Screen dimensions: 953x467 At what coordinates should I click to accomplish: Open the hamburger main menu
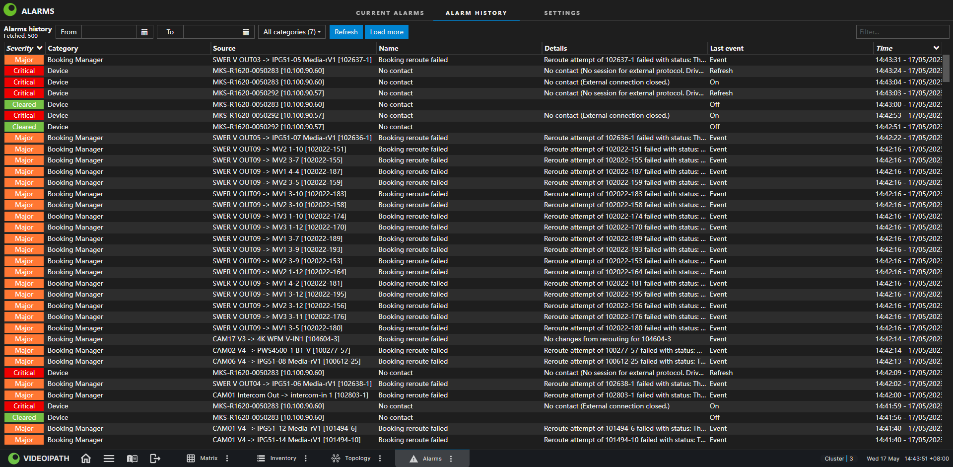point(109,458)
